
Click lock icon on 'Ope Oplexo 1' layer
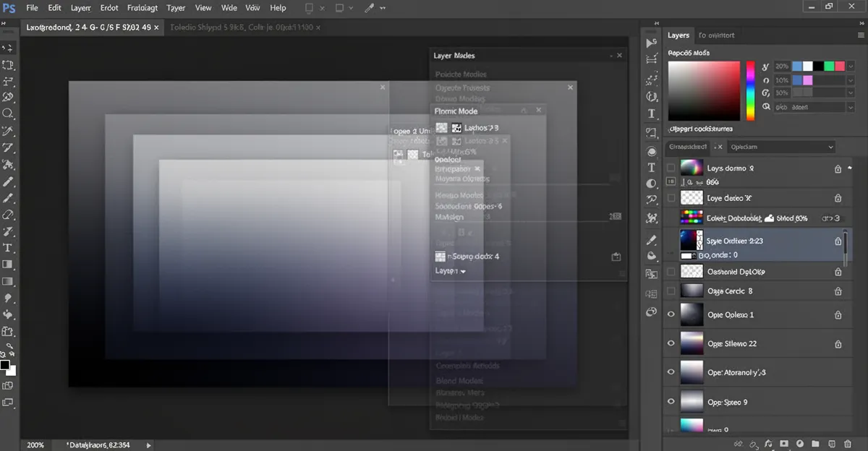coord(838,315)
